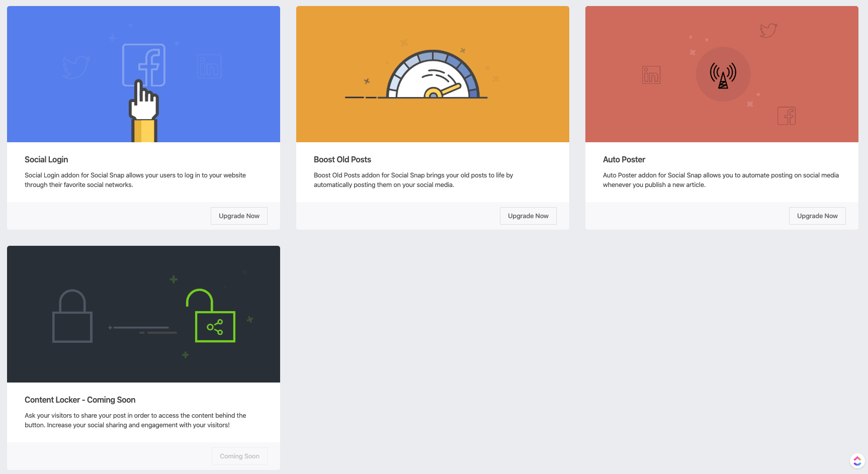The image size is (868, 474).
Task: Open the ClickUp floating widget icon
Action: (857, 460)
